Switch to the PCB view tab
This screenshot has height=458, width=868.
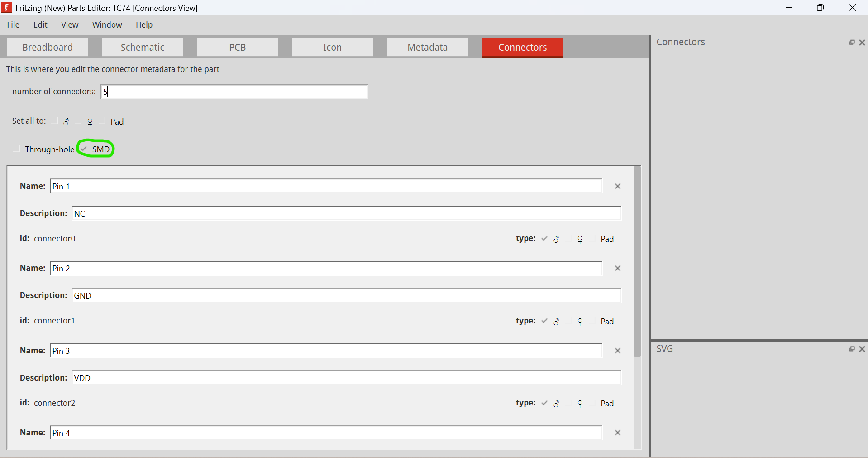point(238,47)
